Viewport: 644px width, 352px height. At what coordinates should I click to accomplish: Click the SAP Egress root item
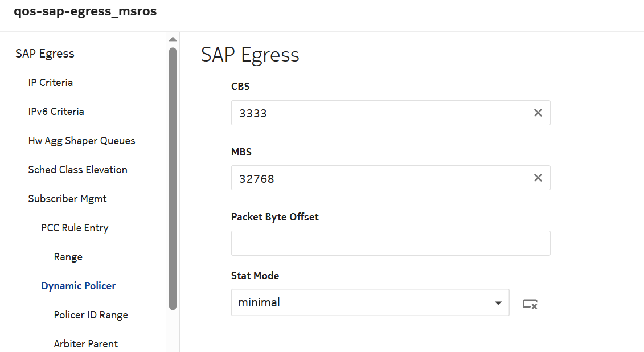(x=44, y=53)
